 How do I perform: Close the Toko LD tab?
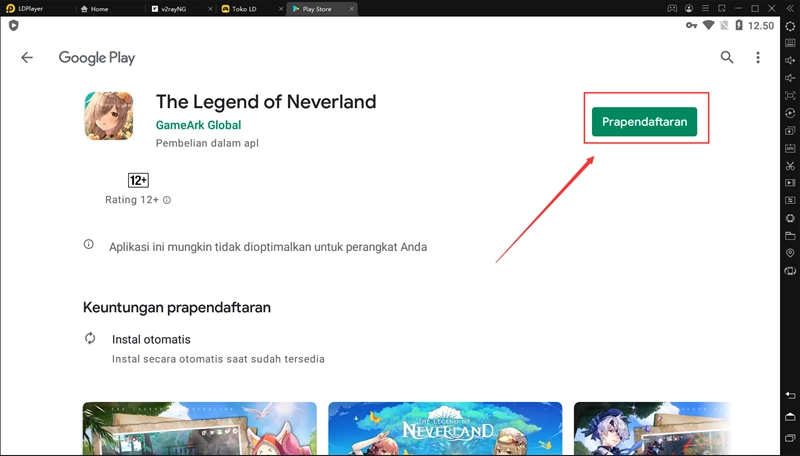(x=281, y=9)
